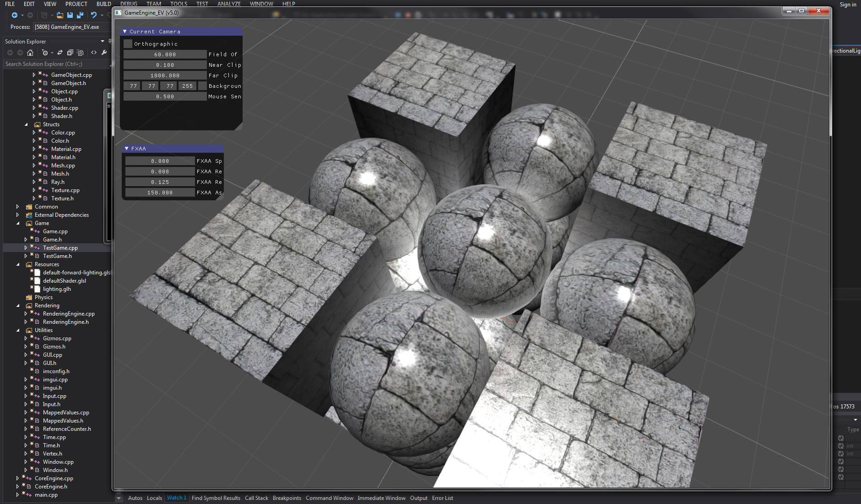The image size is (861, 504).
Task: Click the Collapse All icon in Solution Explorer
Action: pos(70,53)
